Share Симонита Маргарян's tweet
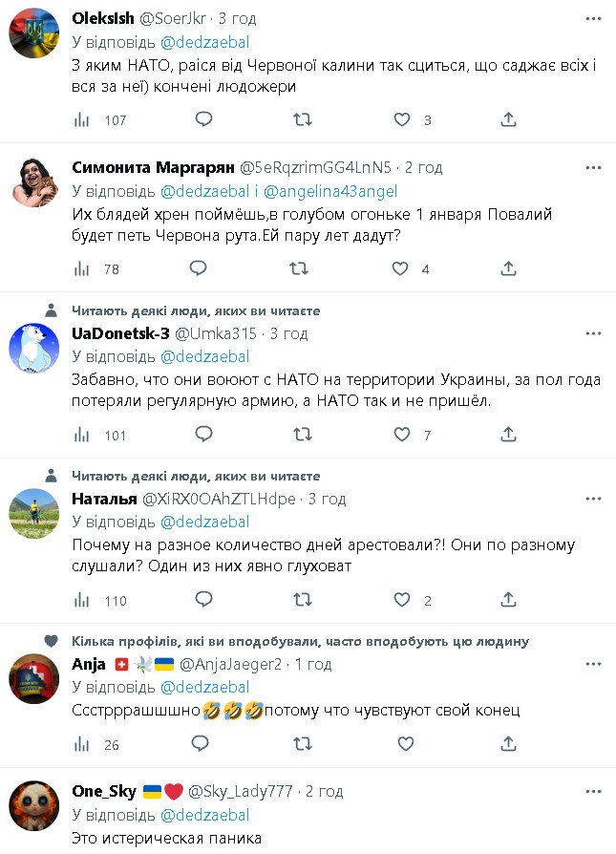This screenshot has height=854, width=616. coord(509,268)
